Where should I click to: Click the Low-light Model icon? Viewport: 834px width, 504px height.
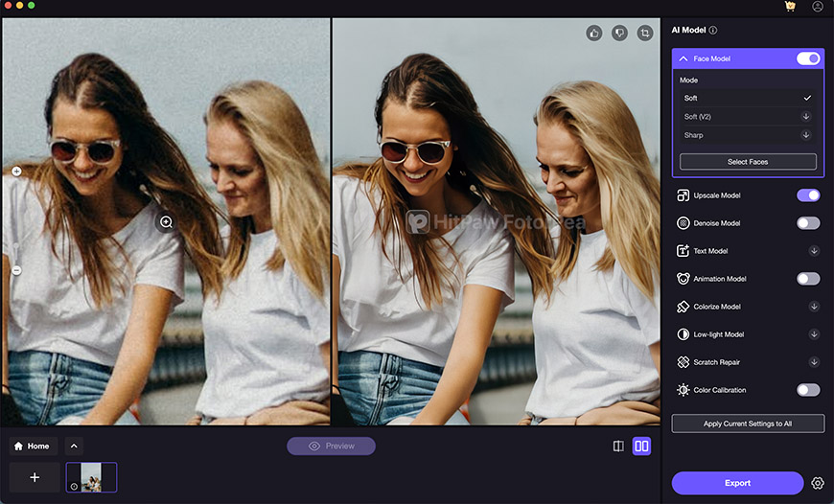coord(683,334)
